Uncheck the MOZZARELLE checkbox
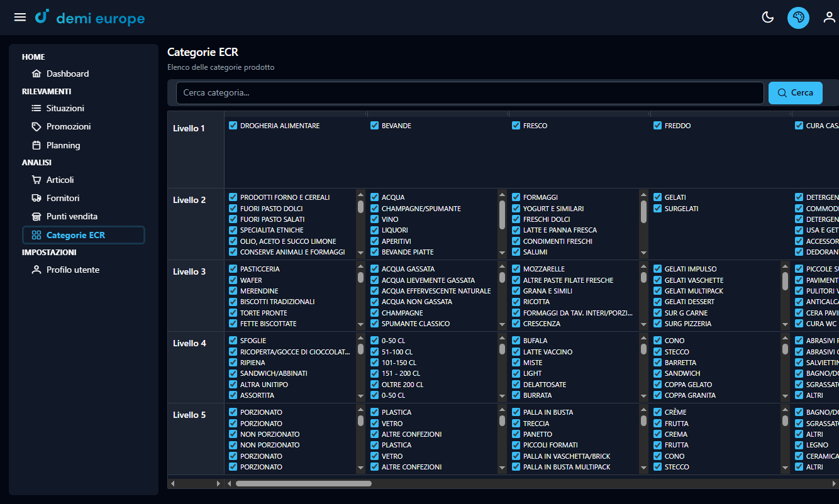This screenshot has height=504, width=839. click(516, 269)
